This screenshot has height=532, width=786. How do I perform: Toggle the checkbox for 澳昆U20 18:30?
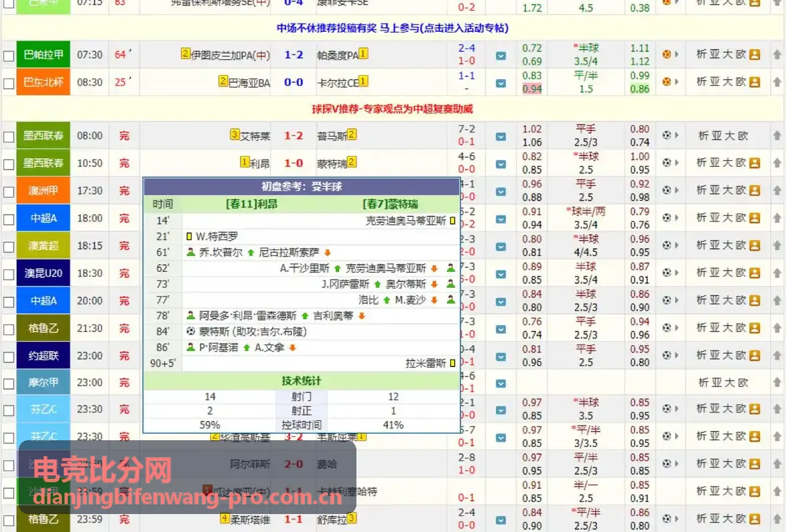9,275
